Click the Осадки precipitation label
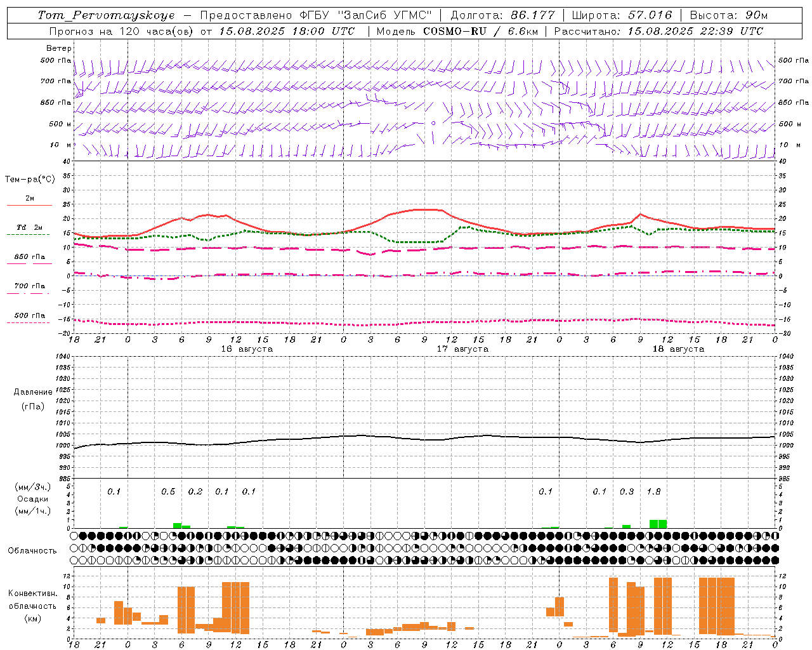Image resolution: width=812 pixels, height=650 pixels. [x=33, y=499]
